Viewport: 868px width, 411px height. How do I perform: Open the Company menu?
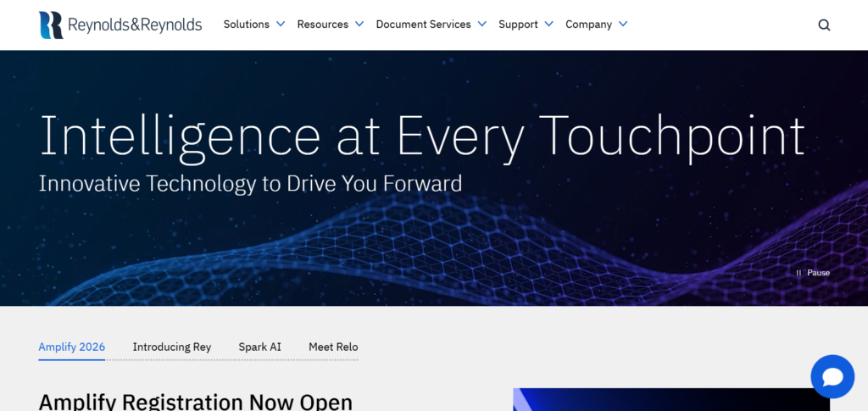(588, 25)
